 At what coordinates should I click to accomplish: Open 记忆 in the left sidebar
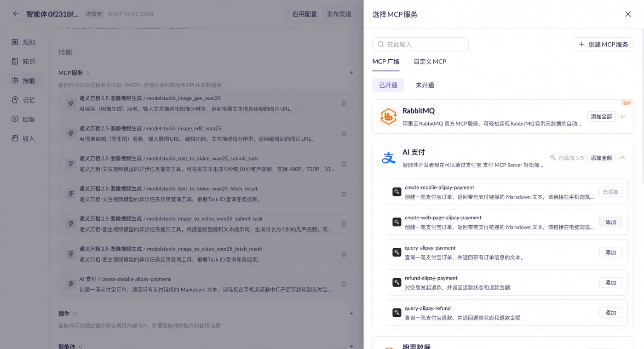click(x=24, y=100)
